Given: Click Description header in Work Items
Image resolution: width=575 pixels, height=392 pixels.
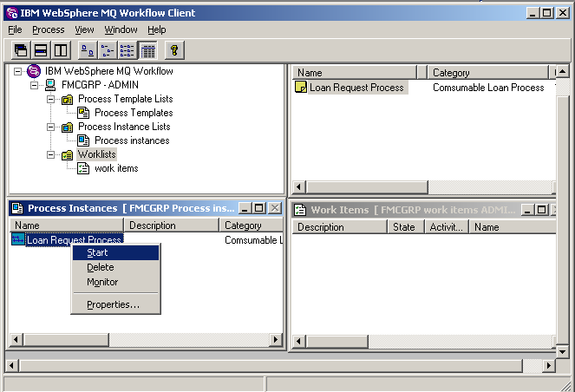Looking at the screenshot, I should [x=340, y=227].
